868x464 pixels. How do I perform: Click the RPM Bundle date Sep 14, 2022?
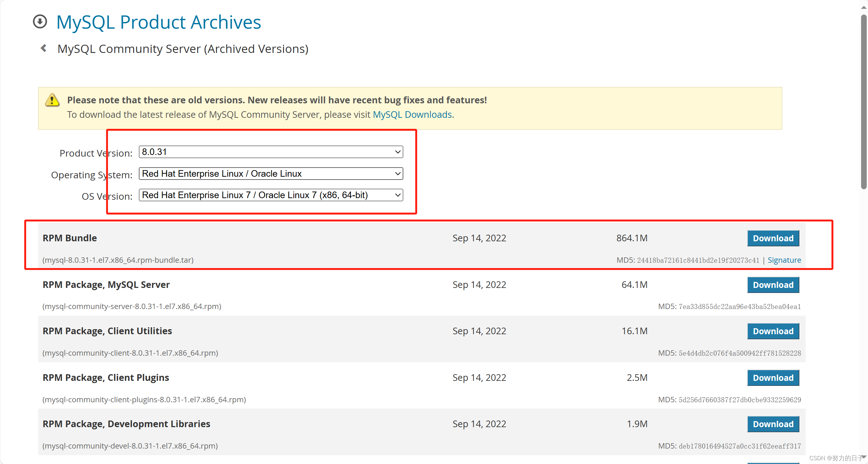tap(479, 238)
